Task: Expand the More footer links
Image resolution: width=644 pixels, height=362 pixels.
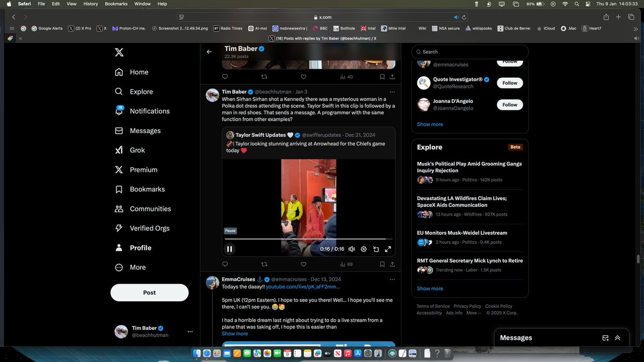Action: coord(473,313)
